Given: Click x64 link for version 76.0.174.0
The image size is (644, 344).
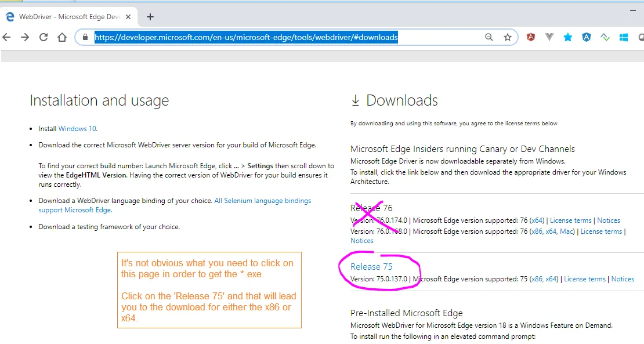Looking at the screenshot, I should [537, 220].
